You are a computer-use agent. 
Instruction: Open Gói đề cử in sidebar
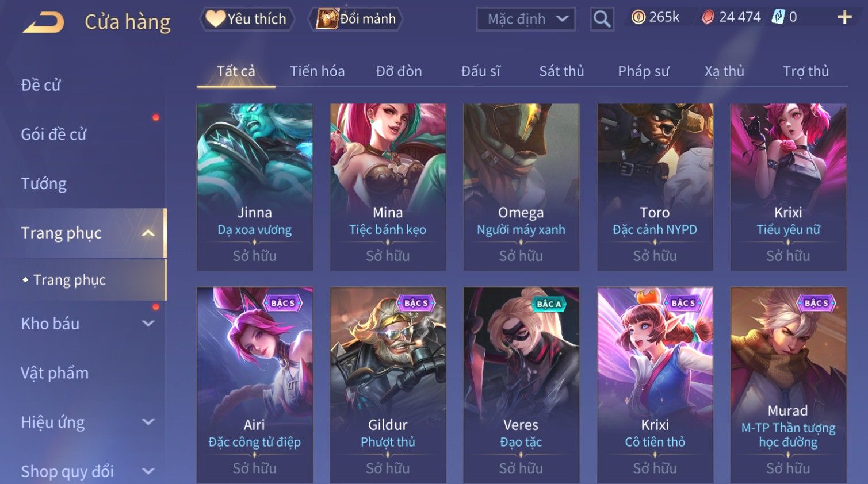coord(53,135)
